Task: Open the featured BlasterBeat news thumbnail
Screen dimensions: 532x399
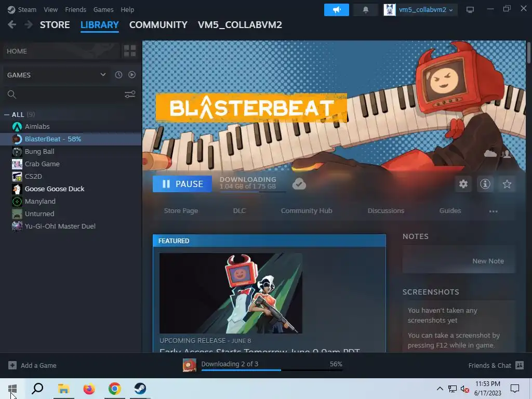Action: click(231, 293)
